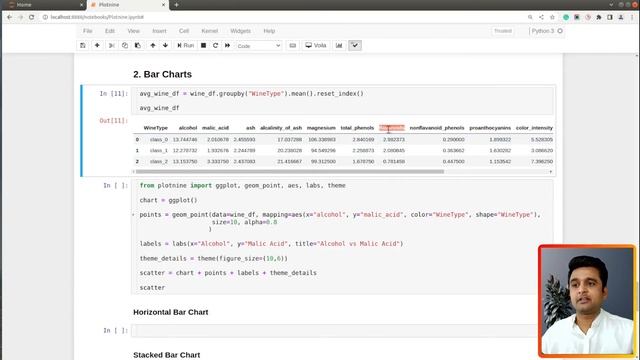The width and height of the screenshot is (640, 360).
Task: Open the browser profile avatar icon
Action: click(621, 17)
